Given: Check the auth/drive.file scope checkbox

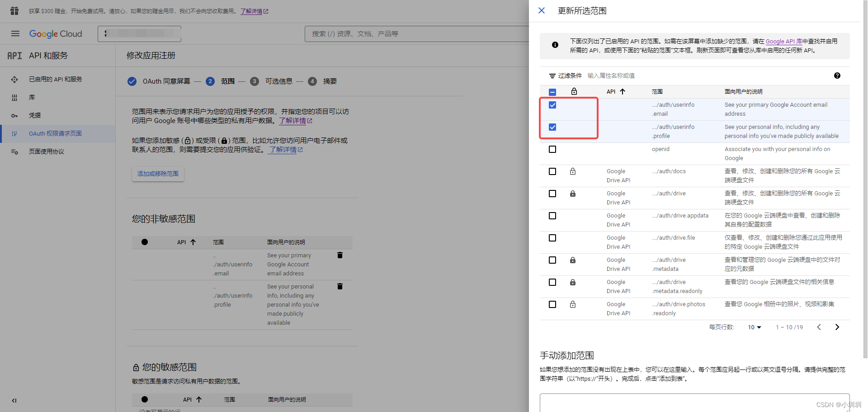Looking at the screenshot, I should [552, 238].
